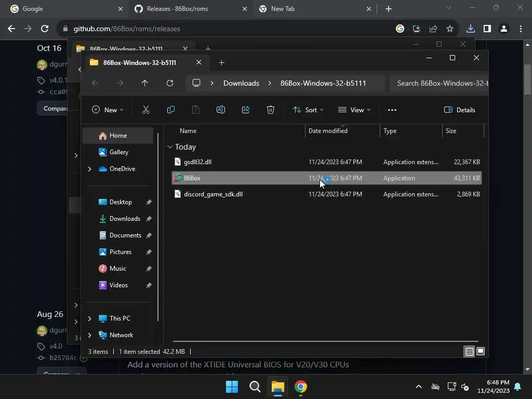
Task: Click the File Explorer taskbar icon
Action: [277, 387]
